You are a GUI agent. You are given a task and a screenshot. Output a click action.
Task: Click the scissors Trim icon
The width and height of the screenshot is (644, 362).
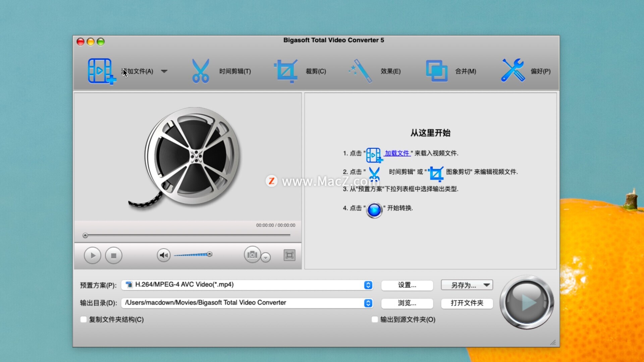coord(201,71)
